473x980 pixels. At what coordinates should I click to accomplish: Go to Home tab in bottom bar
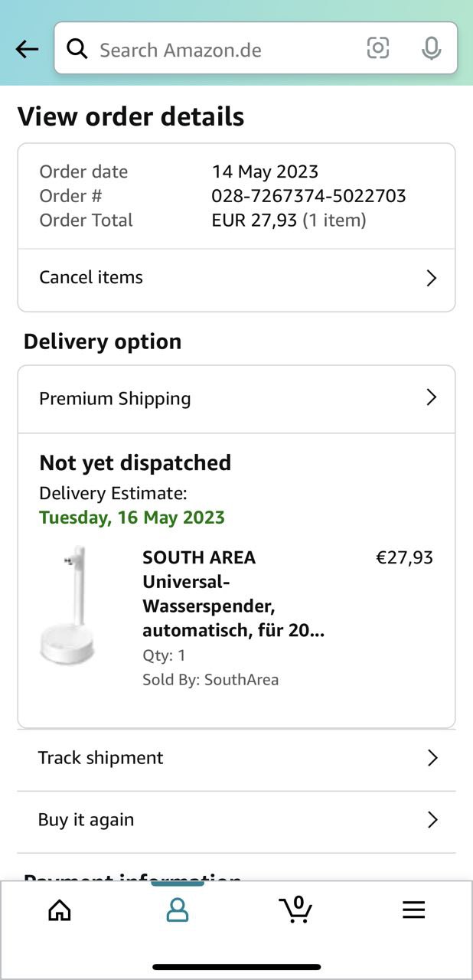60,910
